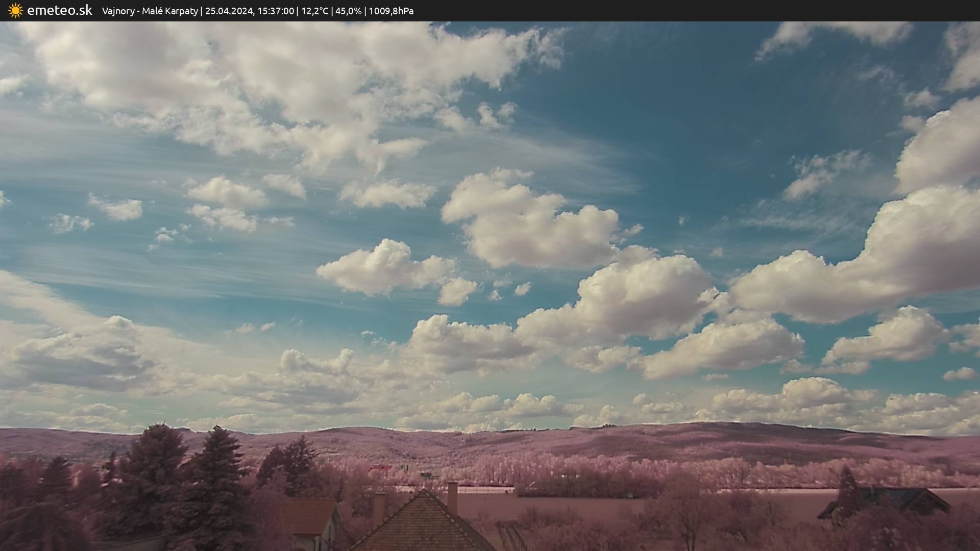Click the tall chimney above the pyramid roof

(x=452, y=497)
